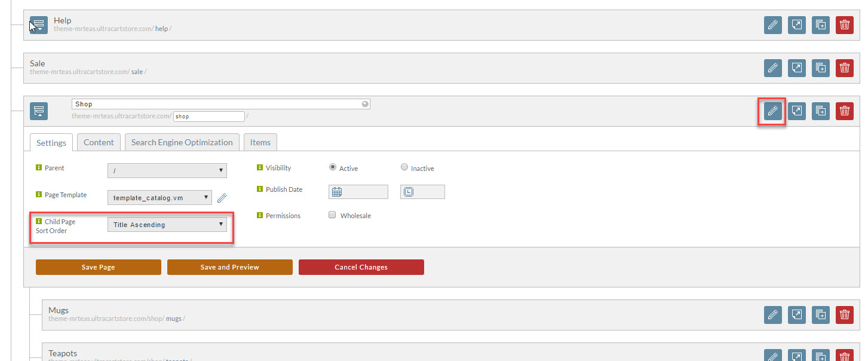
Task: Click the edit template pencil beside Page Template
Action: (x=222, y=198)
